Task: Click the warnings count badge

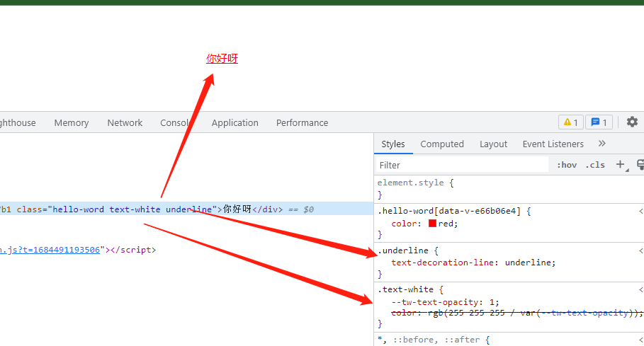Action: point(571,122)
